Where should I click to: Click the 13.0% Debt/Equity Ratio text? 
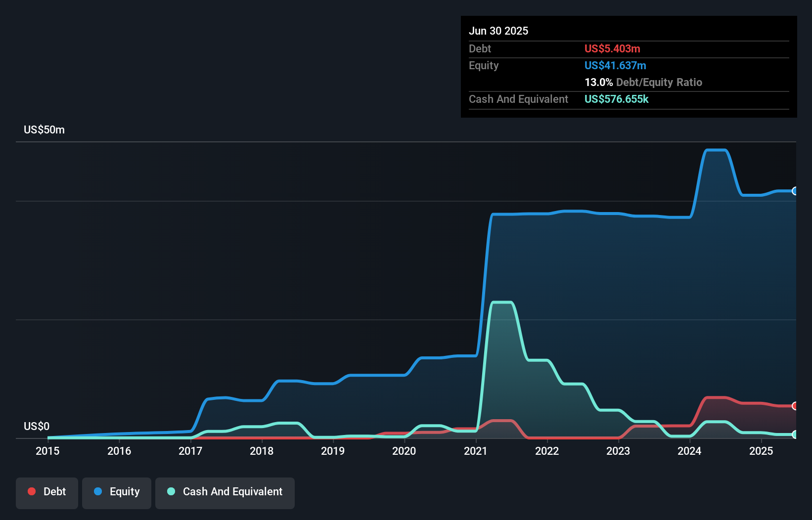(x=643, y=82)
